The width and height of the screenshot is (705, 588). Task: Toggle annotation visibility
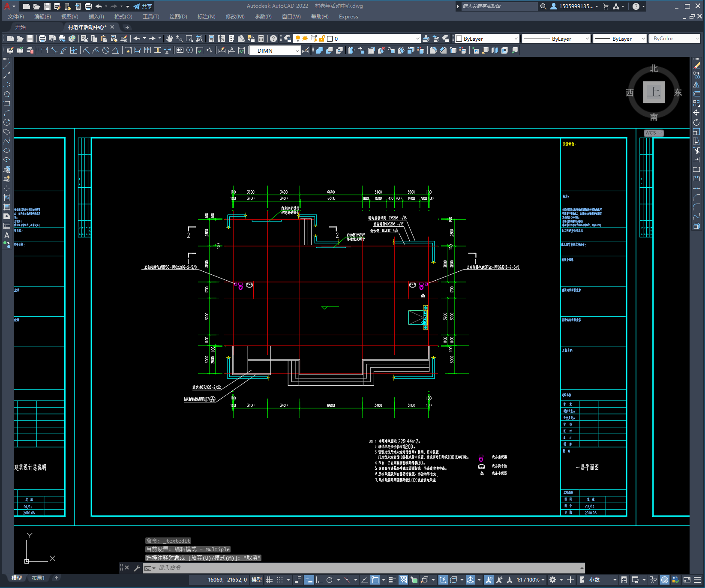click(x=489, y=580)
